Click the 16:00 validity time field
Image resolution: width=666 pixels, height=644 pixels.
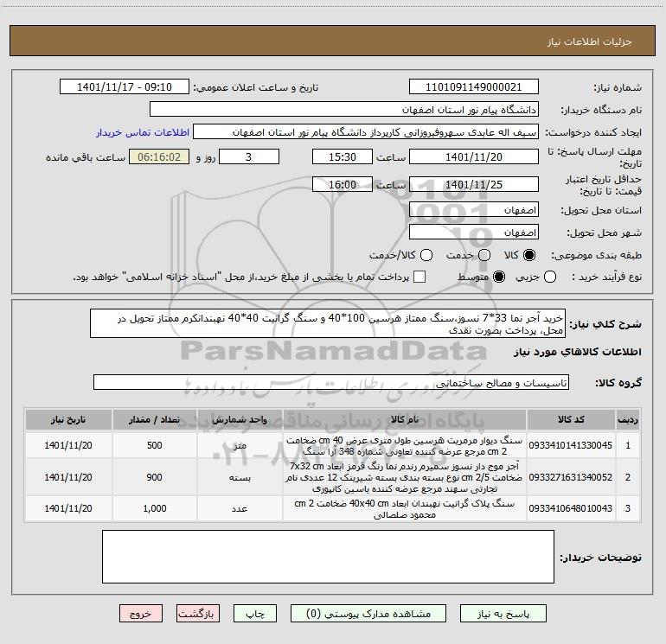[343, 185]
